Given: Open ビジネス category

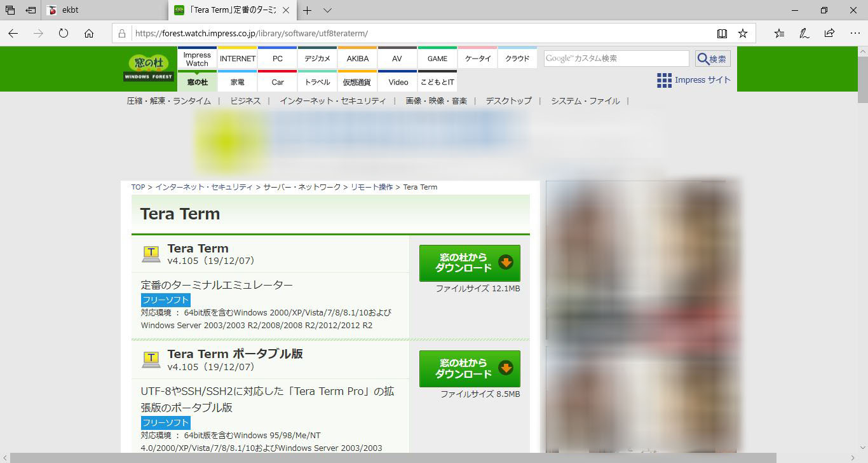Looking at the screenshot, I should (x=245, y=100).
